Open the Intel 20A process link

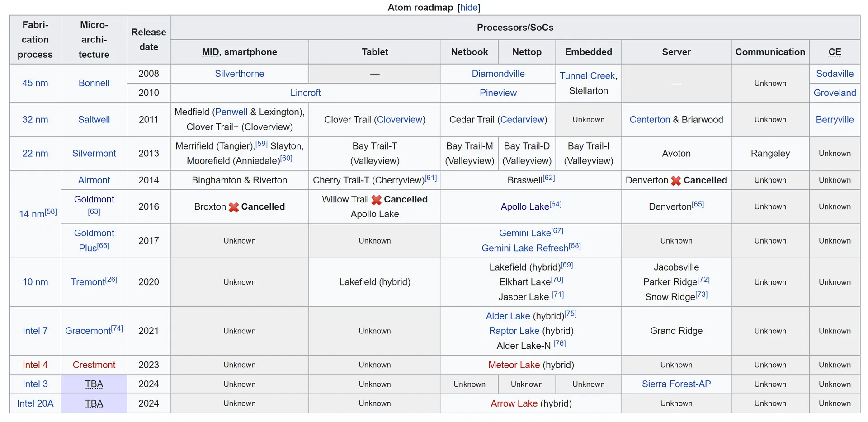click(35, 403)
